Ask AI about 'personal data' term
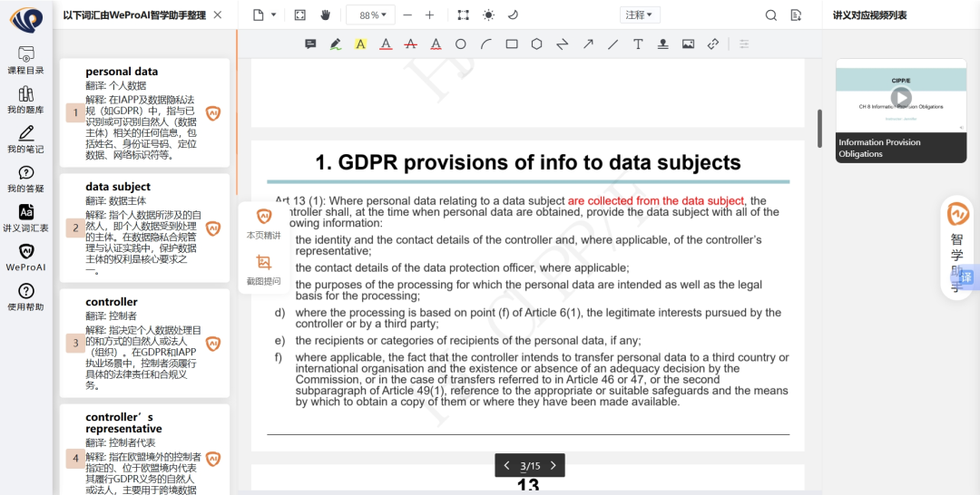 coord(213,113)
